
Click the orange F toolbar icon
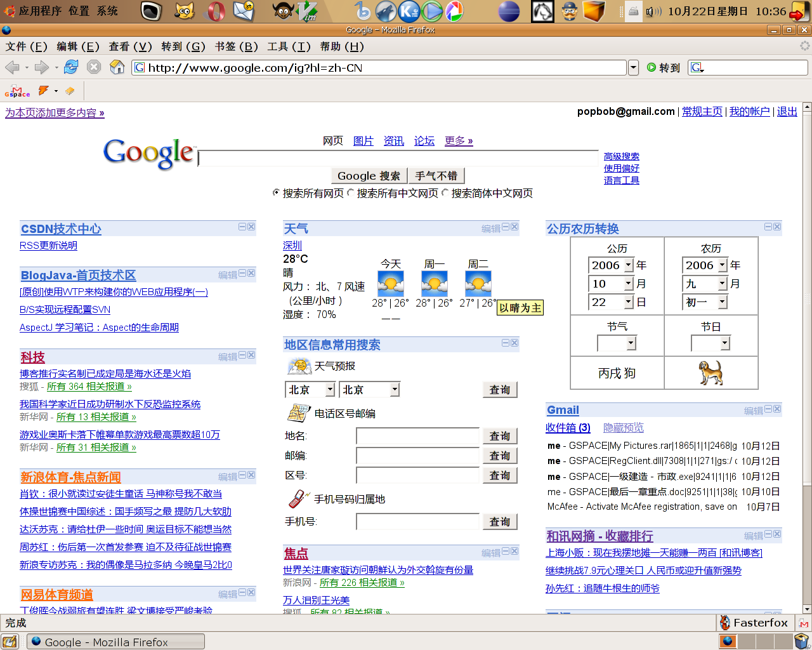[x=43, y=91]
